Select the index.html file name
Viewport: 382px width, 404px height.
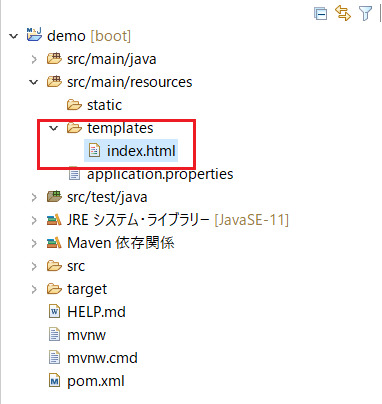(141, 151)
